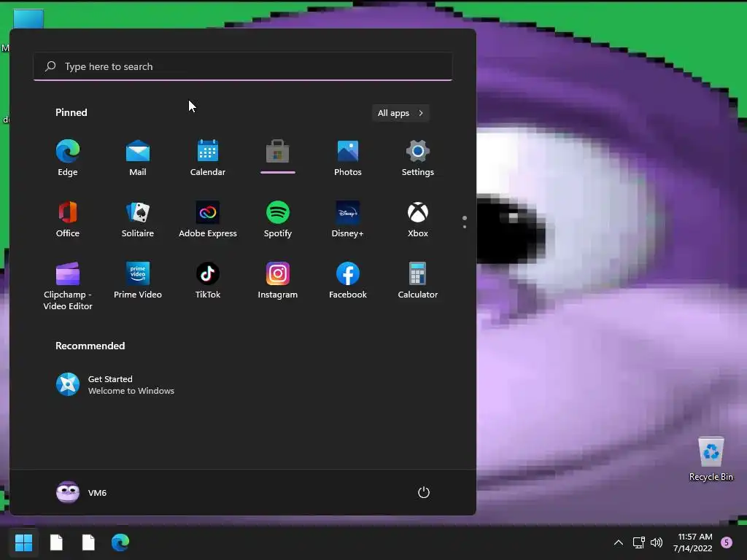Open the VM6 user account menu
This screenshot has width=747, height=560.
coord(81,492)
